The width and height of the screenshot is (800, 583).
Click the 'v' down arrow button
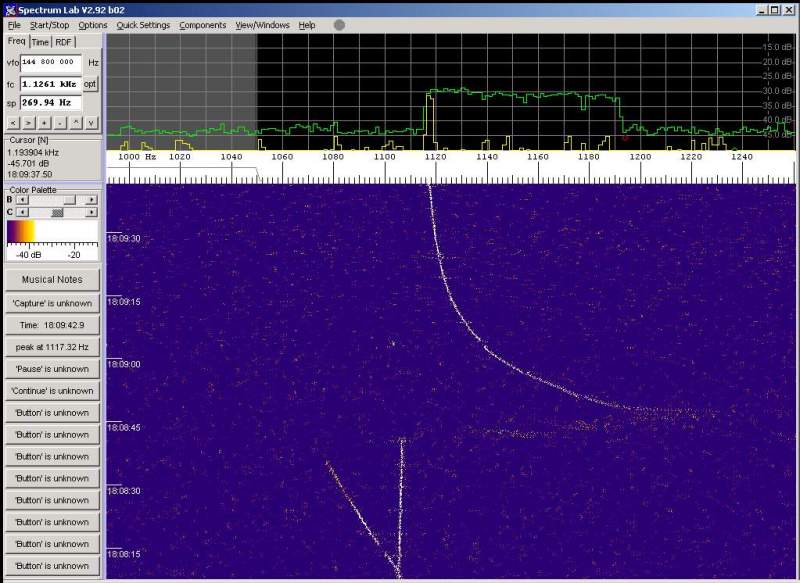click(x=91, y=122)
